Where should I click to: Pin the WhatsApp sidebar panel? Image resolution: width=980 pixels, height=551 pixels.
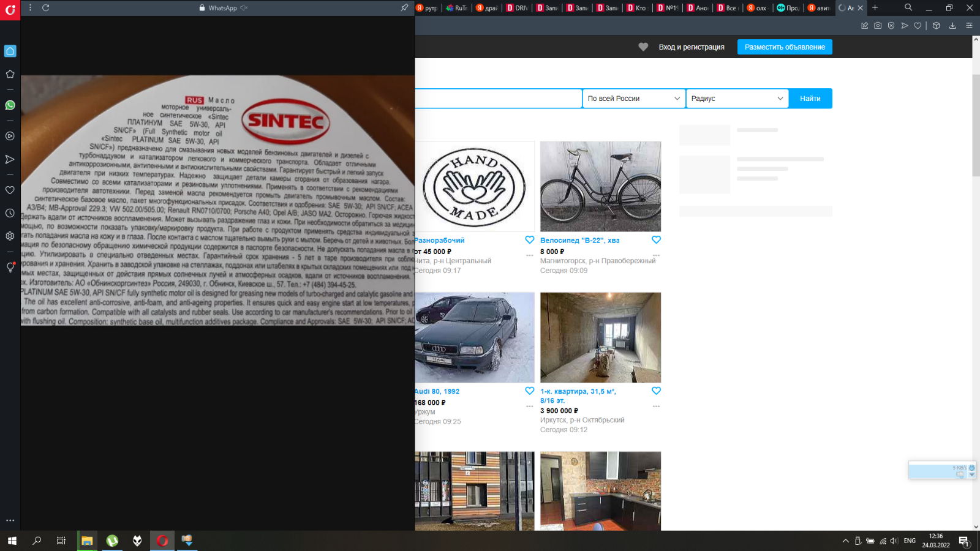pos(404,8)
